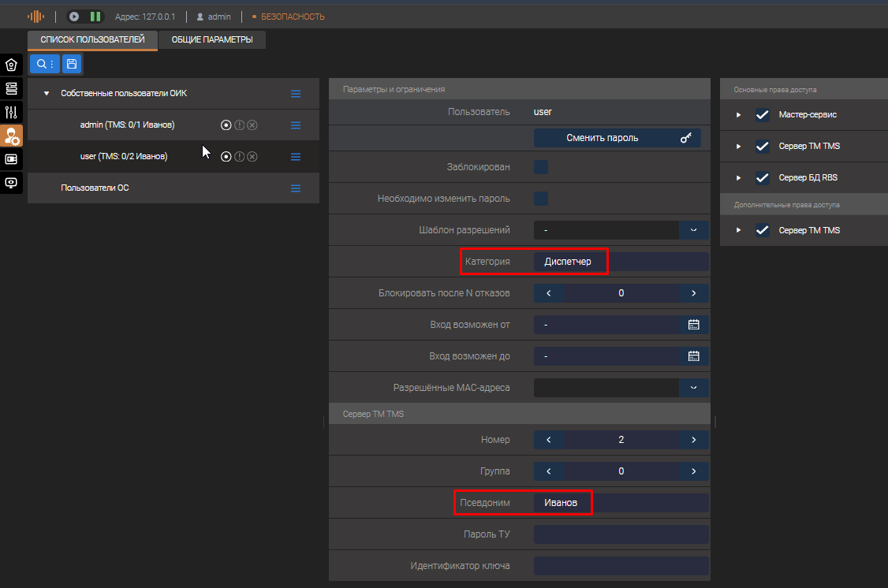Expand the 'Сервер БД RBS' rights tree
The image size is (888, 588).
(x=739, y=178)
